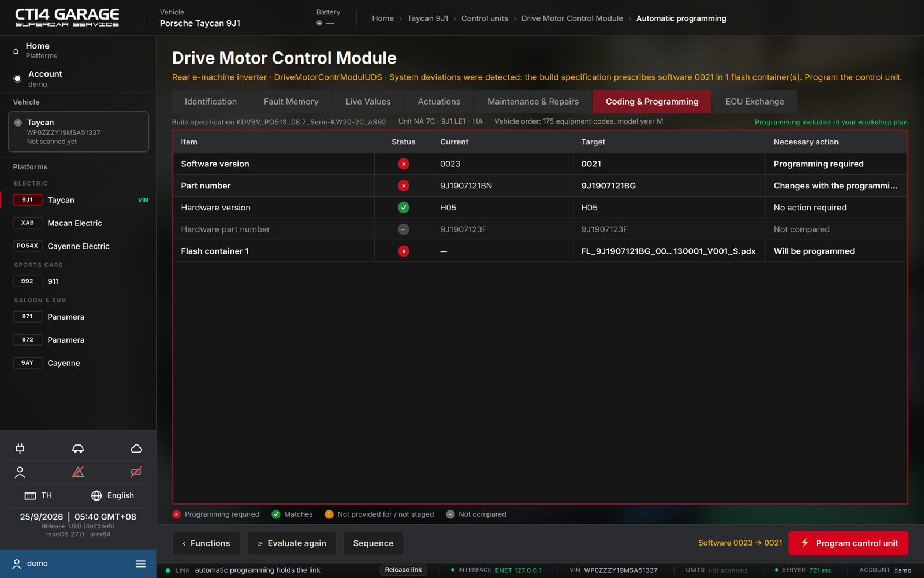Click the red status icon for Part number

pyautogui.click(x=404, y=186)
